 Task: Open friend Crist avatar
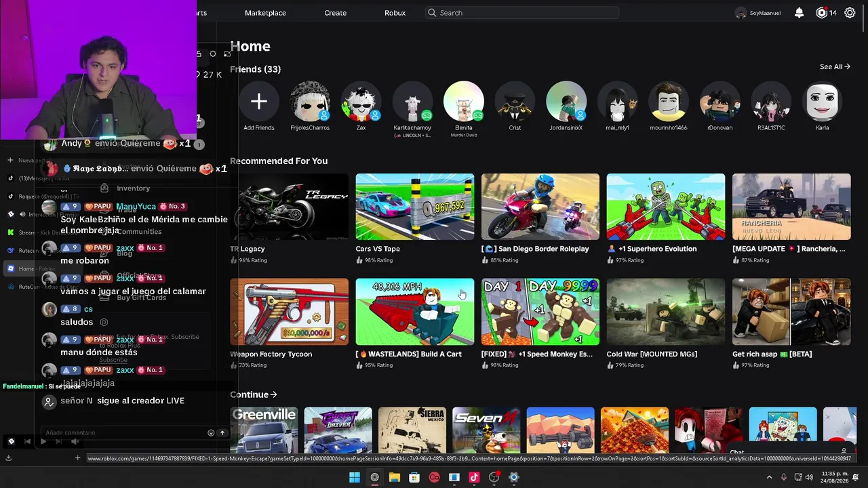(515, 102)
